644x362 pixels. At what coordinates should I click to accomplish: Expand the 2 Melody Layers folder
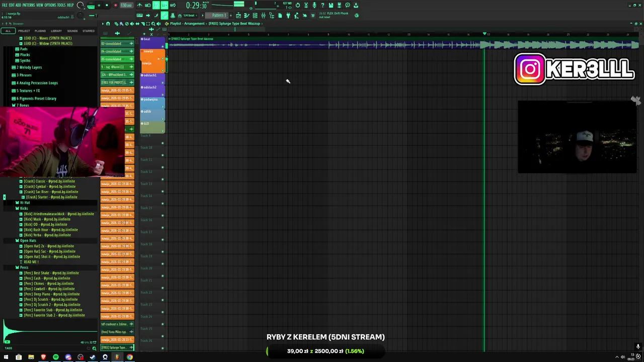[28, 67]
